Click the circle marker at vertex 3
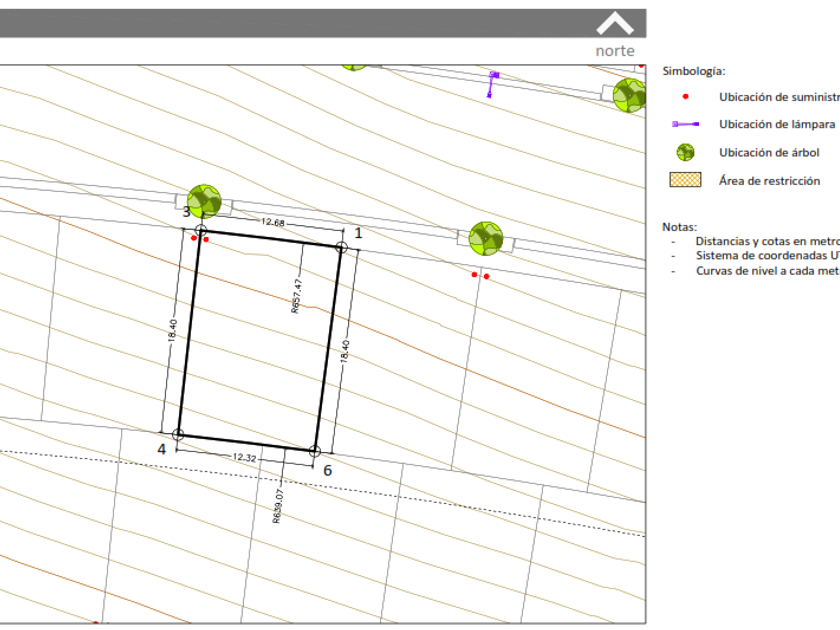840x630 pixels. point(200,230)
